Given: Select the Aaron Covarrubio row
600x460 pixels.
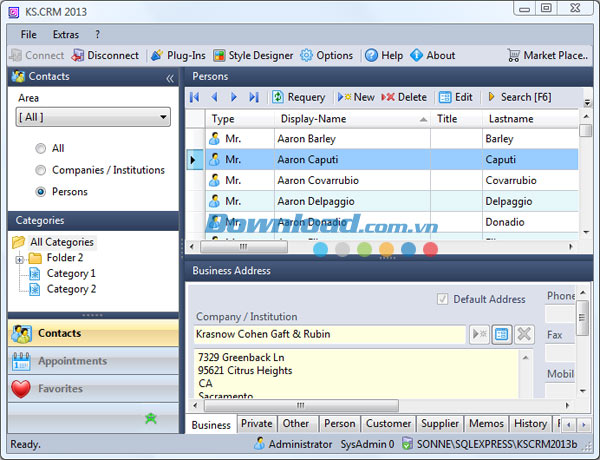Looking at the screenshot, I should pos(391,181).
